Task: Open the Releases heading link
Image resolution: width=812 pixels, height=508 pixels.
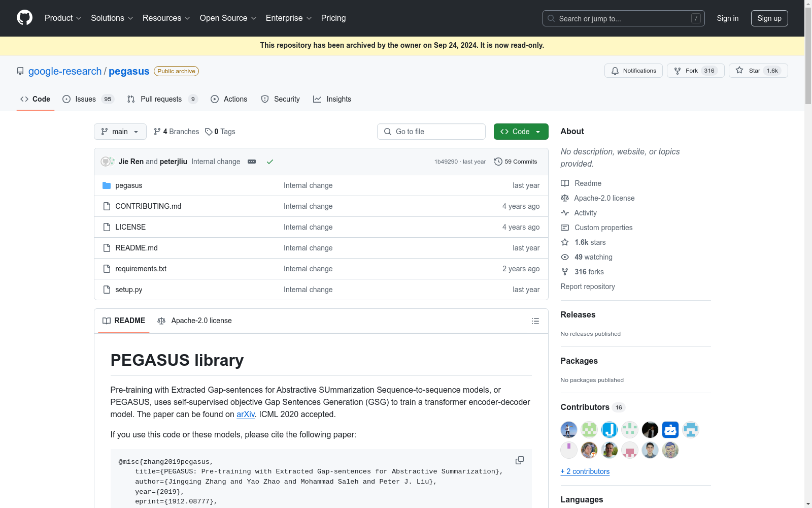Action: click(578, 315)
